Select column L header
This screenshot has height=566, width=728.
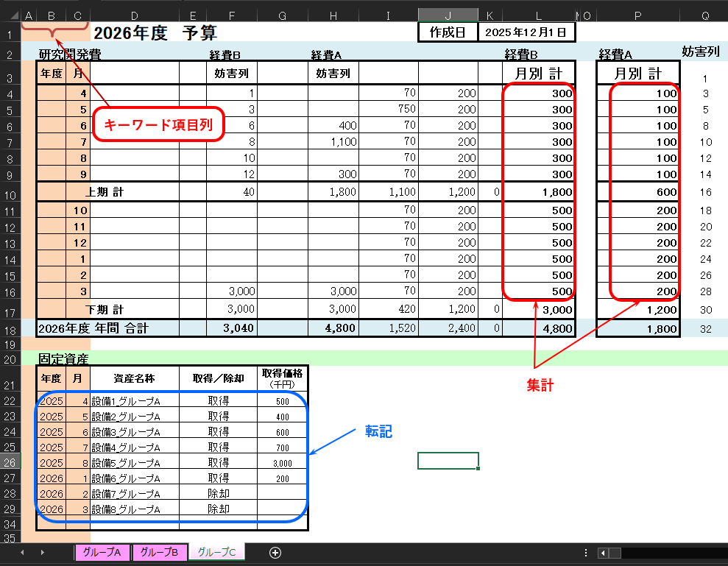point(539,15)
